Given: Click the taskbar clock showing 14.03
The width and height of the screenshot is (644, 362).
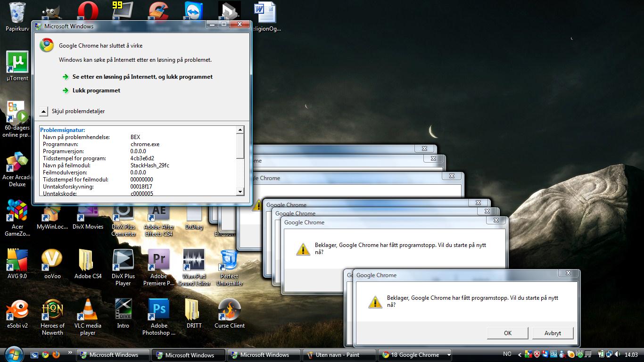Looking at the screenshot, I should coord(630,355).
